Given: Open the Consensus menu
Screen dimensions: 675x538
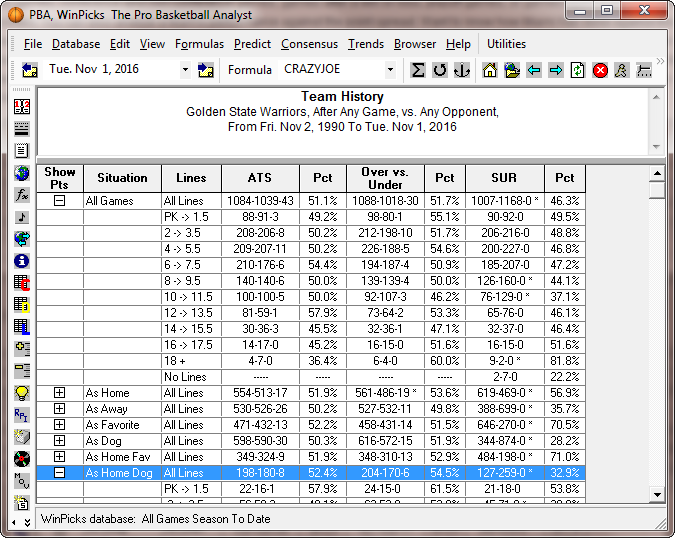Looking at the screenshot, I should point(310,44).
